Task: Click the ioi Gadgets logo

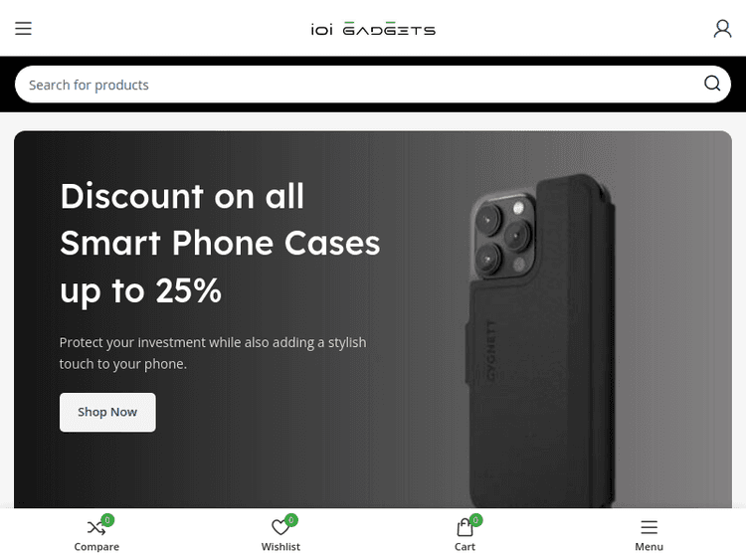Action: coord(373,29)
